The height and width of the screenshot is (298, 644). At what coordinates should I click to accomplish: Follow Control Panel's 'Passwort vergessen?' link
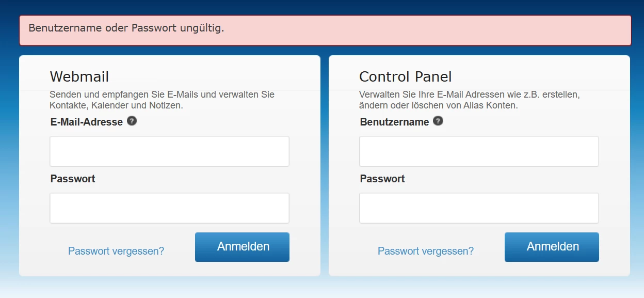point(426,251)
